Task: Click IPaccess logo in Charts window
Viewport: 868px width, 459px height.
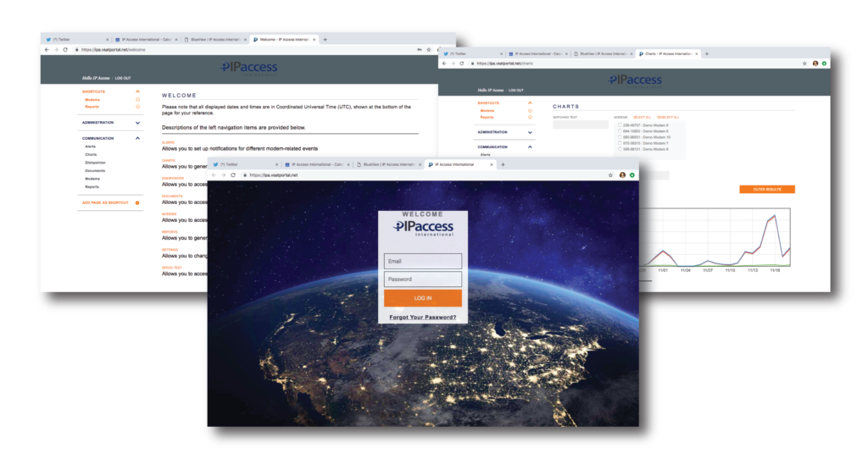Action: 635,80
